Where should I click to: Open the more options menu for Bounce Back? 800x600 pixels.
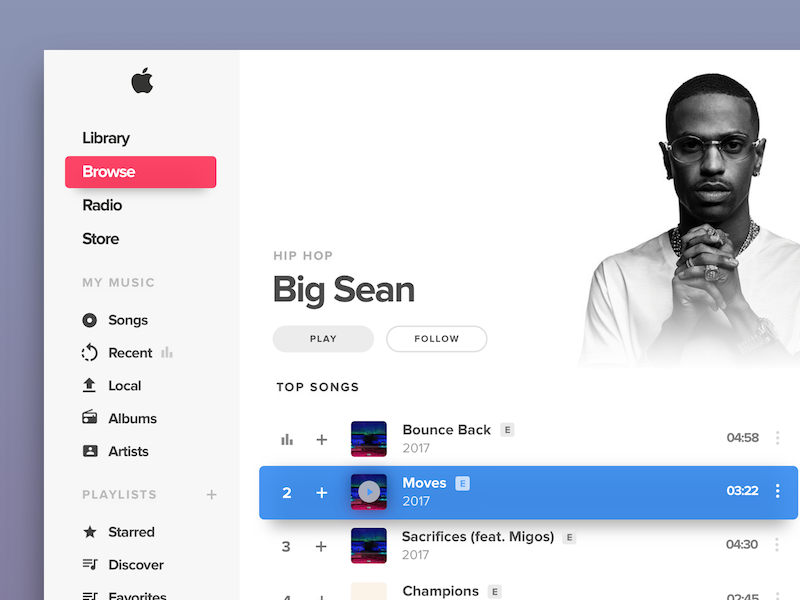tap(777, 438)
